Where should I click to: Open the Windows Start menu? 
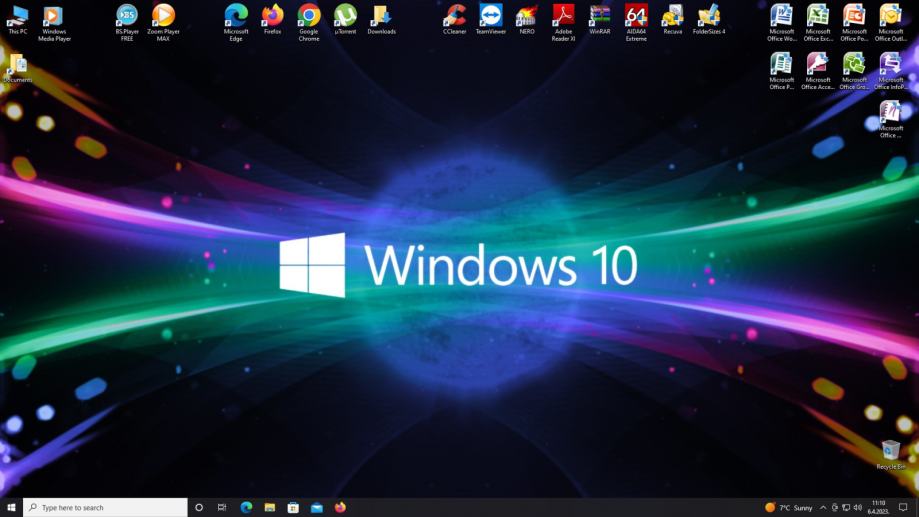click(11, 508)
